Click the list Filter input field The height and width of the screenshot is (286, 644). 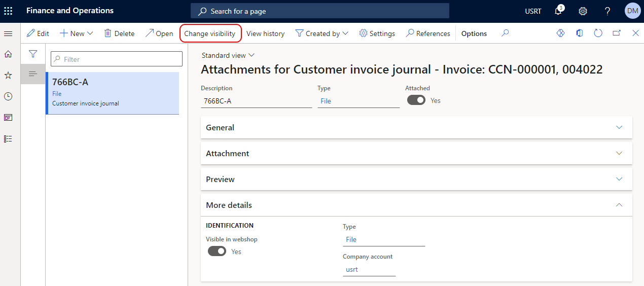point(117,59)
